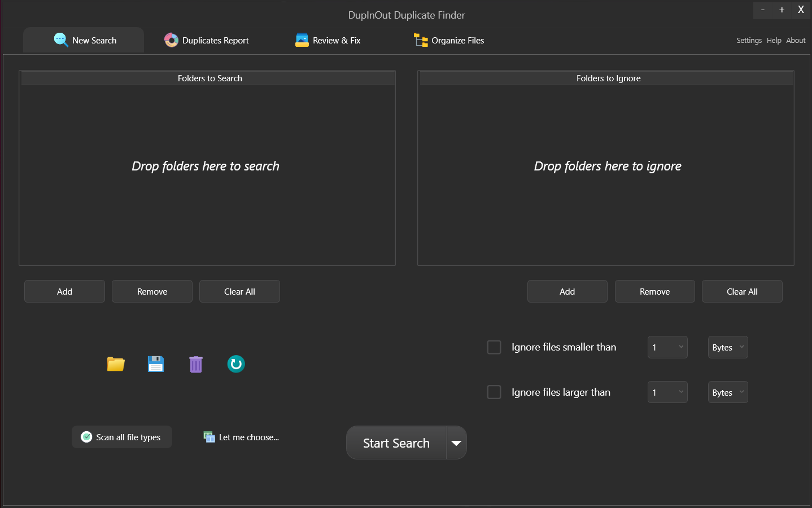
Task: Click the Duplicates Report pie chart icon
Action: click(171, 40)
